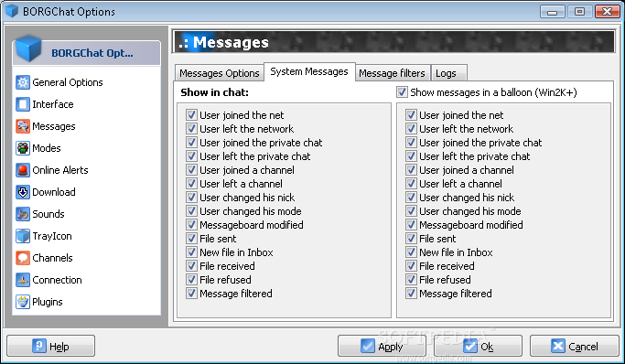Uncheck balloon 'User left the network'

tap(411, 129)
